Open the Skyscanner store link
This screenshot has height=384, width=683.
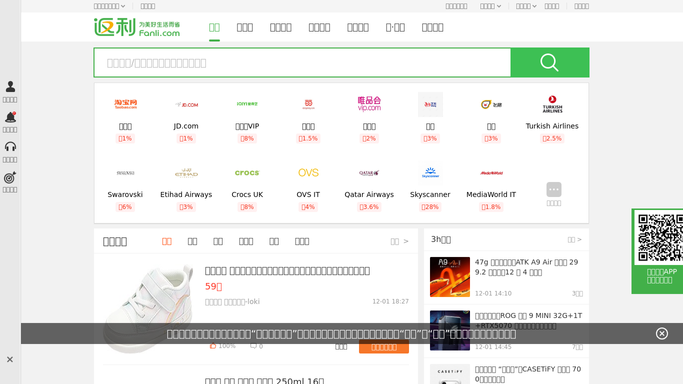(430, 195)
